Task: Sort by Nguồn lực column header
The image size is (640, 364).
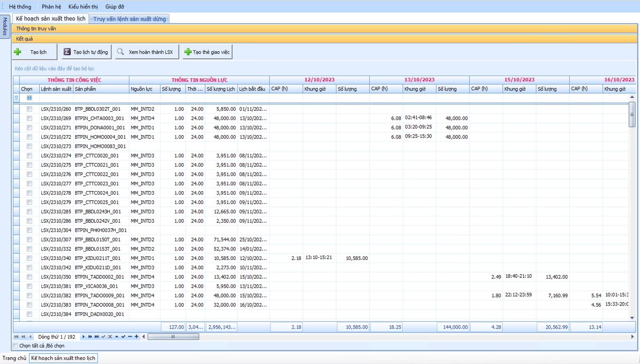Action: point(145,89)
